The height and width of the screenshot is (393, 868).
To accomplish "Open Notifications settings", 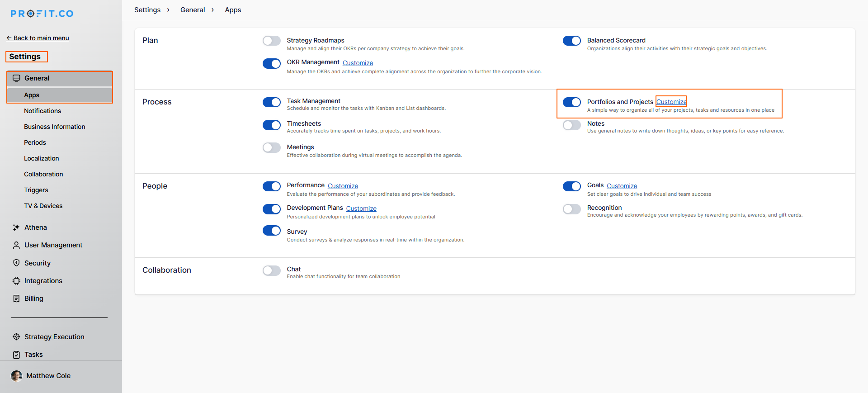I will tap(42, 111).
